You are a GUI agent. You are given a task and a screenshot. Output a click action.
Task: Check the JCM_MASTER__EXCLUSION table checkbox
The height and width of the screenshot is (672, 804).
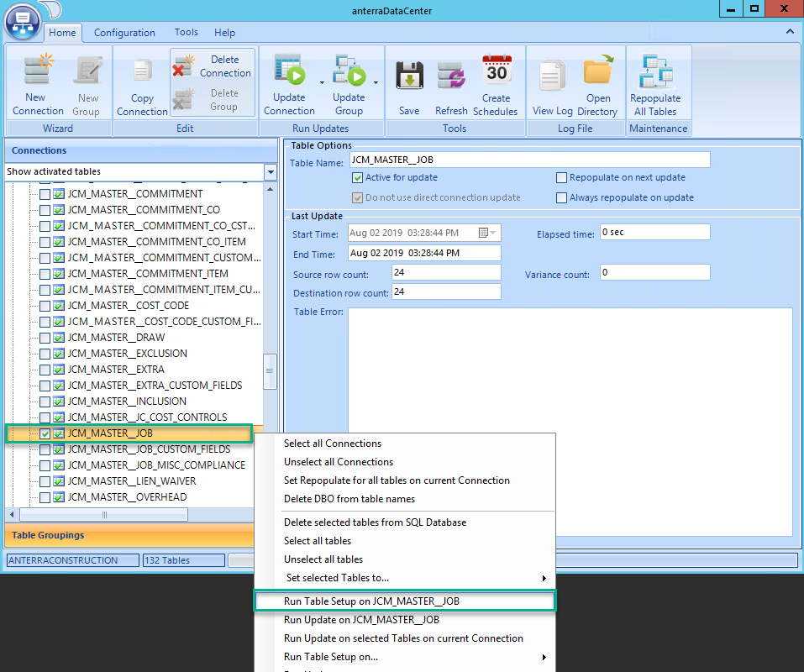point(45,354)
